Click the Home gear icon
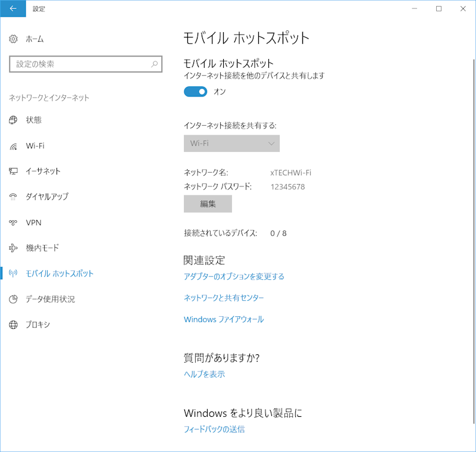 click(x=14, y=39)
